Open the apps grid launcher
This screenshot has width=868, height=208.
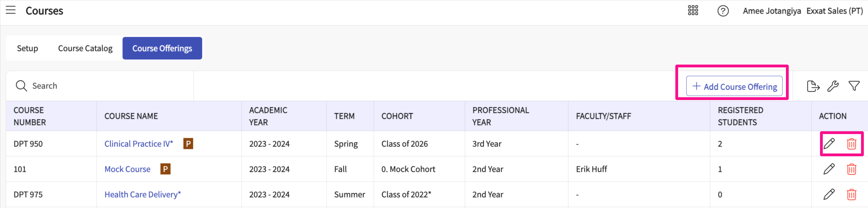pos(693,11)
